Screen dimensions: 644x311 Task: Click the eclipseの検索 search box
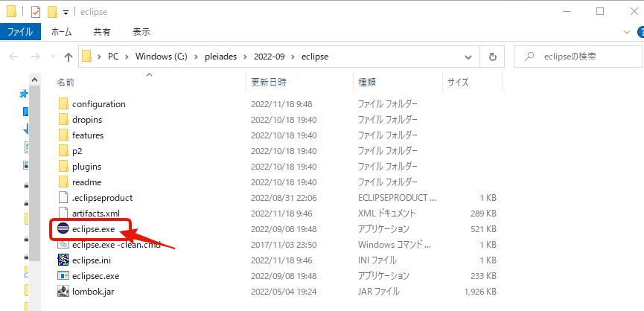pyautogui.click(x=578, y=57)
